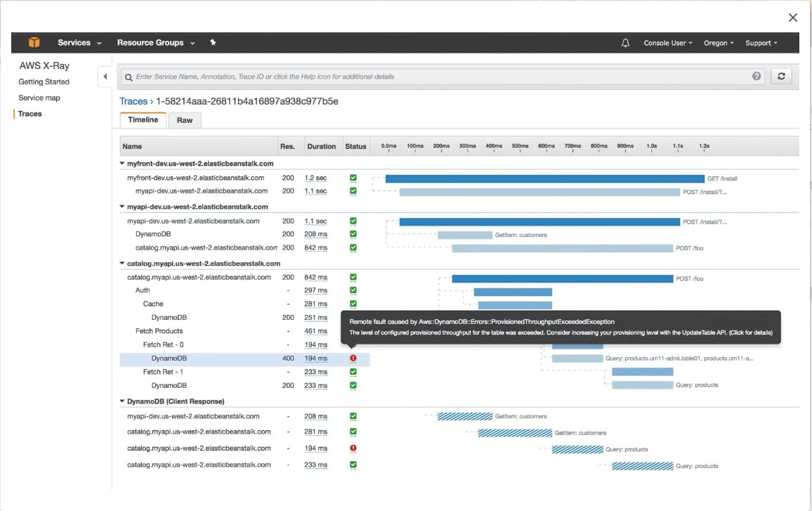The height and width of the screenshot is (511, 812).
Task: Switch to the Raw tab
Action: (185, 120)
